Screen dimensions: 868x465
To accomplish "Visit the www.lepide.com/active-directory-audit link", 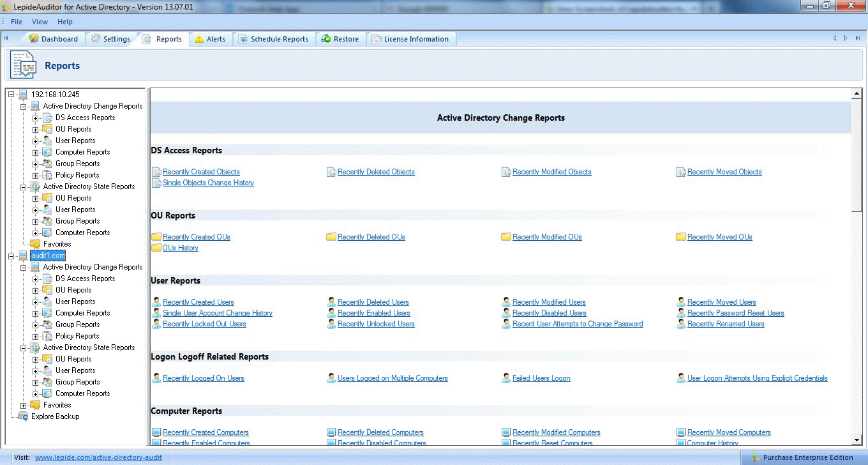I will point(98,457).
